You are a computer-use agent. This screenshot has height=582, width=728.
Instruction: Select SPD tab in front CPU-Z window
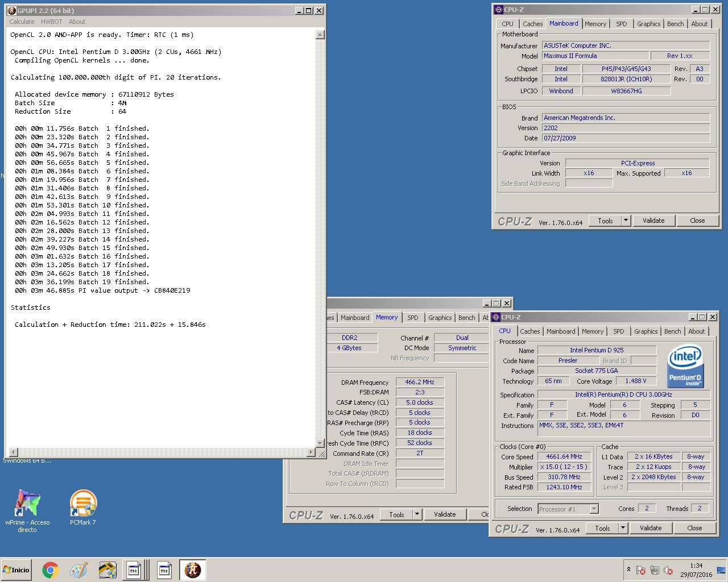[x=619, y=331]
